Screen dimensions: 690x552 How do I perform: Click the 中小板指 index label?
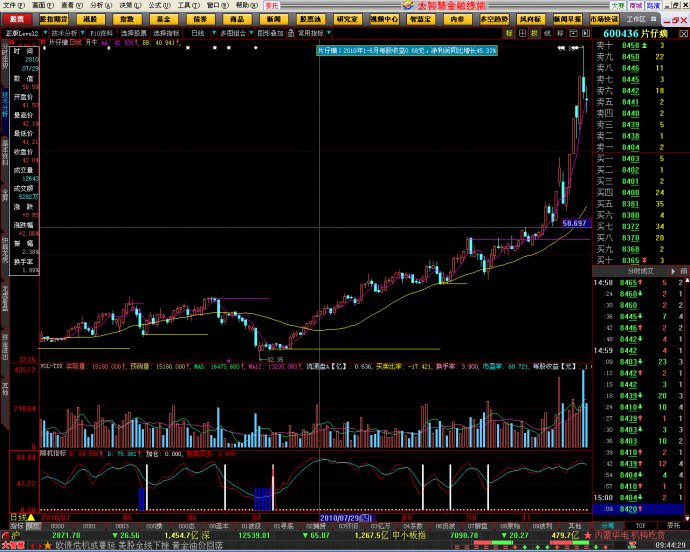409,535
